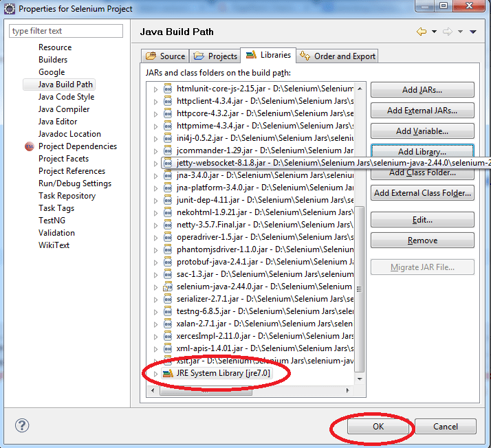Click the jar icon for htmlunit-core-js-2.15.jar
Viewport: 491px width, 448px height.
coord(168,89)
